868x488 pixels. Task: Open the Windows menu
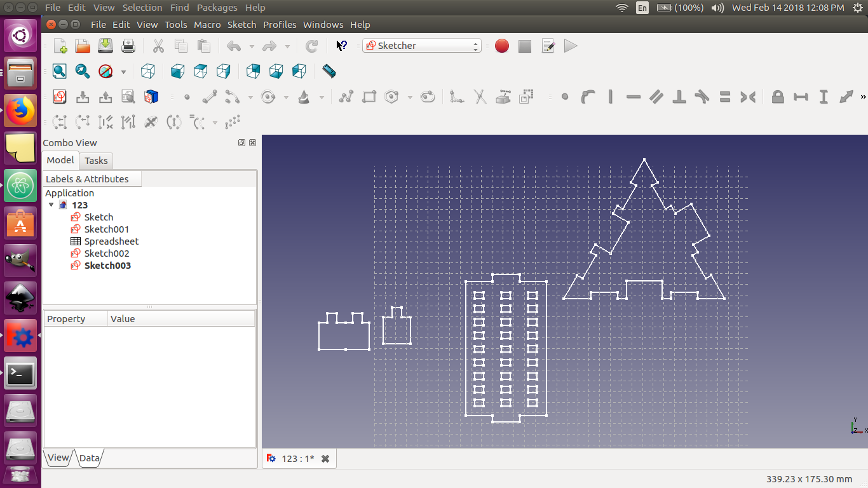[323, 25]
